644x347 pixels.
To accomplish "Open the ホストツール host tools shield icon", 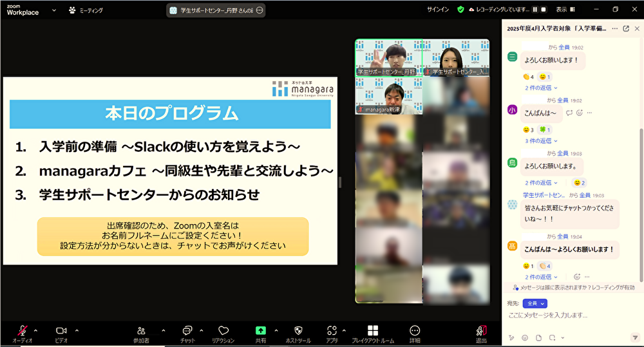I will pyautogui.click(x=299, y=330).
